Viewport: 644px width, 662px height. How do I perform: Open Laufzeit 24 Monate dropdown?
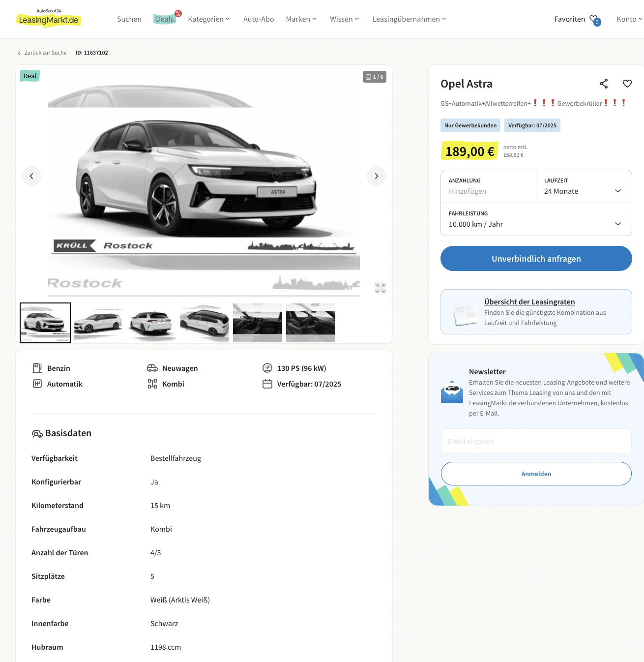pos(584,186)
